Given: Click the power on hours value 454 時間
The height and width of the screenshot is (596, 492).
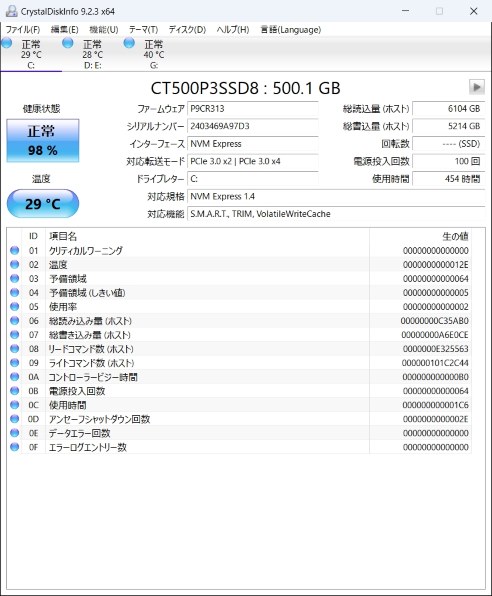Looking at the screenshot, I should click(x=449, y=179).
